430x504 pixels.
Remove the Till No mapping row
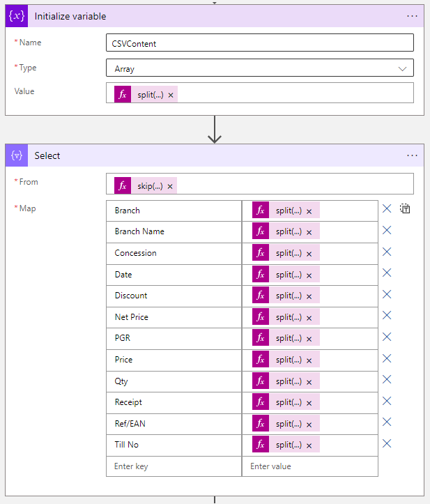click(387, 443)
